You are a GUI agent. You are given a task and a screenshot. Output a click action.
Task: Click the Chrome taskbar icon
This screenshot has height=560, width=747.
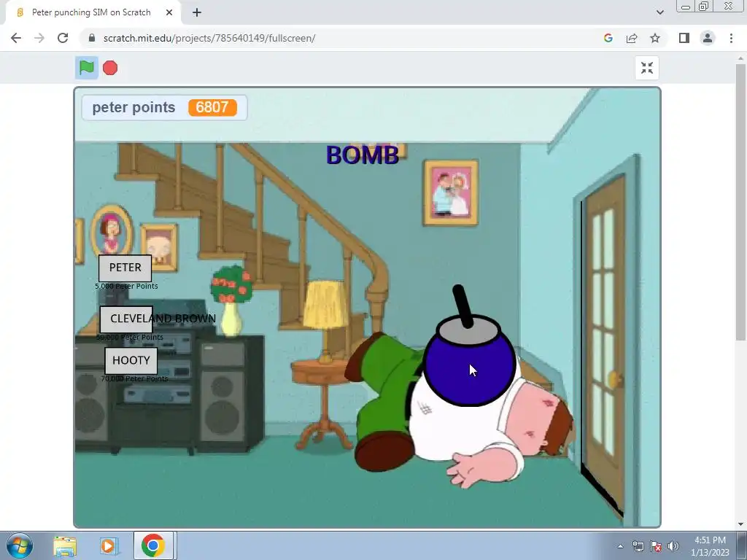coord(153,545)
